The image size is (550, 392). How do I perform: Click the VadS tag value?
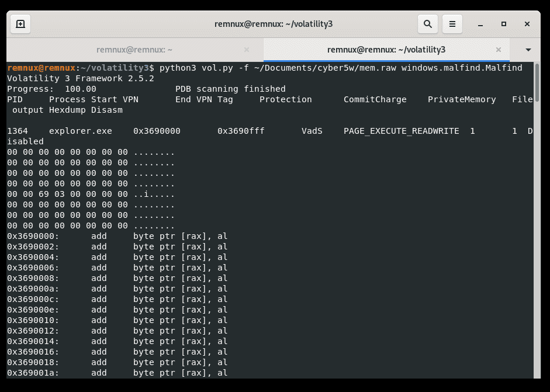pyautogui.click(x=312, y=131)
